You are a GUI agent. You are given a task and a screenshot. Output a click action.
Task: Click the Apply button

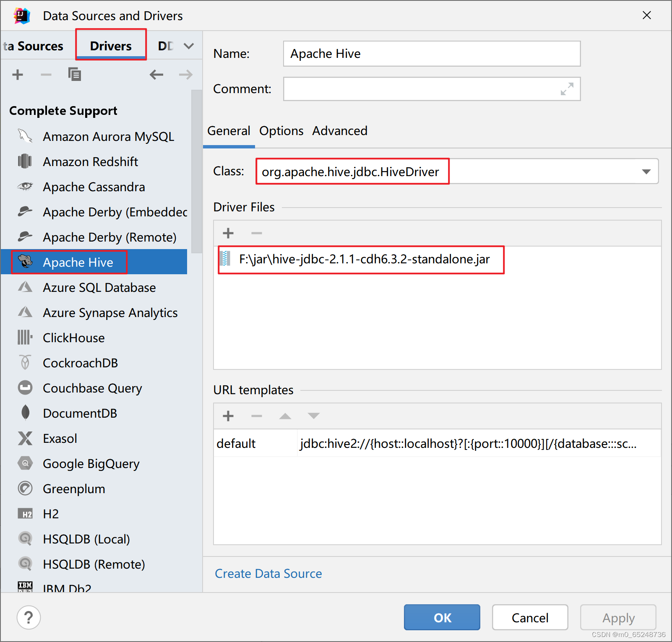(618, 617)
